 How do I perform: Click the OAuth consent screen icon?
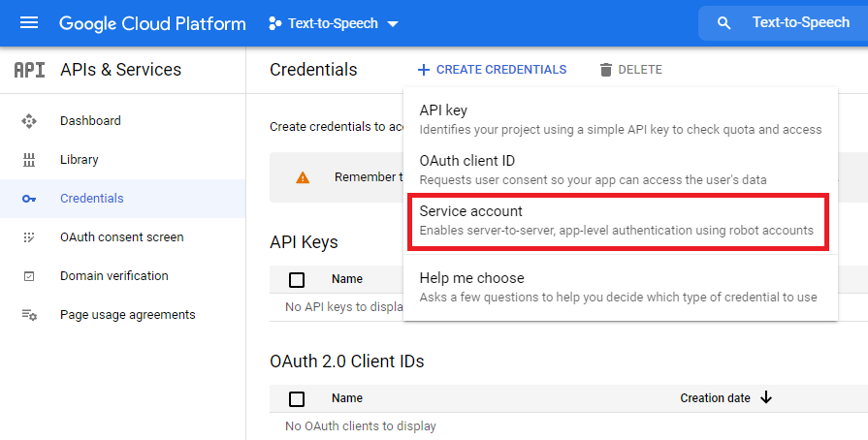pos(29,237)
